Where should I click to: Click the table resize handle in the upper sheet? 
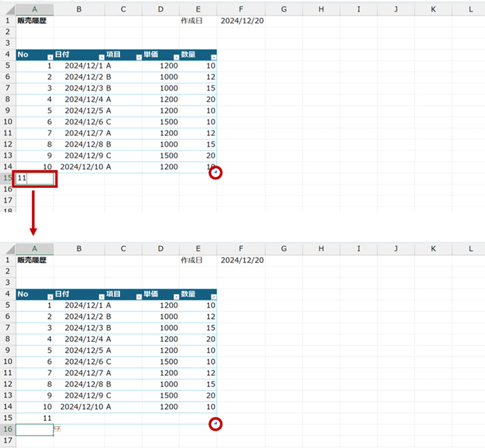point(215,172)
